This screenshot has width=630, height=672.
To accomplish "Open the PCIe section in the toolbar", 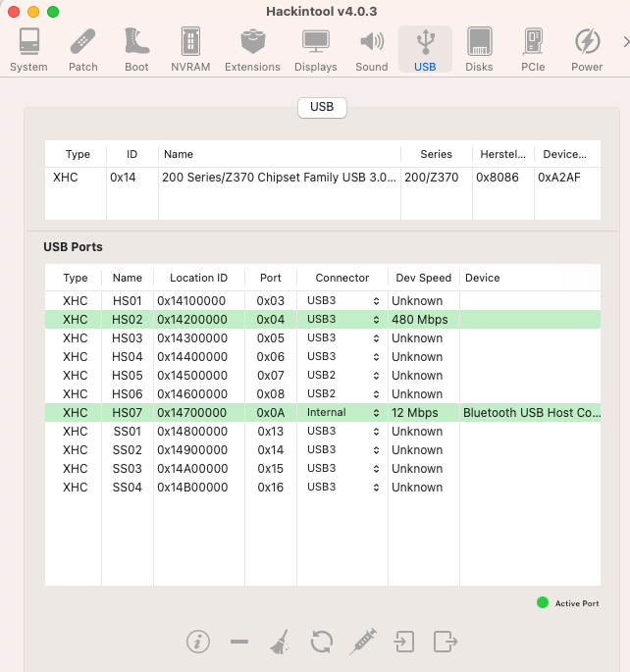I will coord(533,50).
